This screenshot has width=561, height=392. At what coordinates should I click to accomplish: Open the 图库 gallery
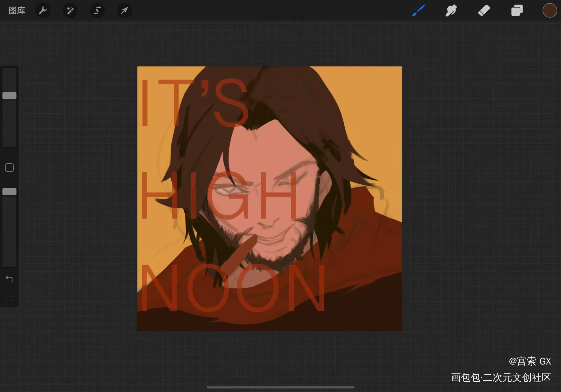(x=17, y=11)
